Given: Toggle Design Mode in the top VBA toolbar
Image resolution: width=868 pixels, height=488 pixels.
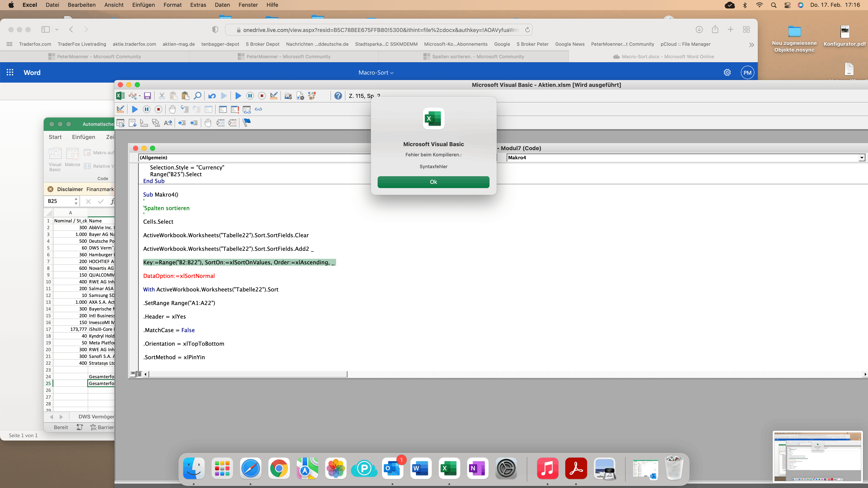Looking at the screenshot, I should coord(274,96).
